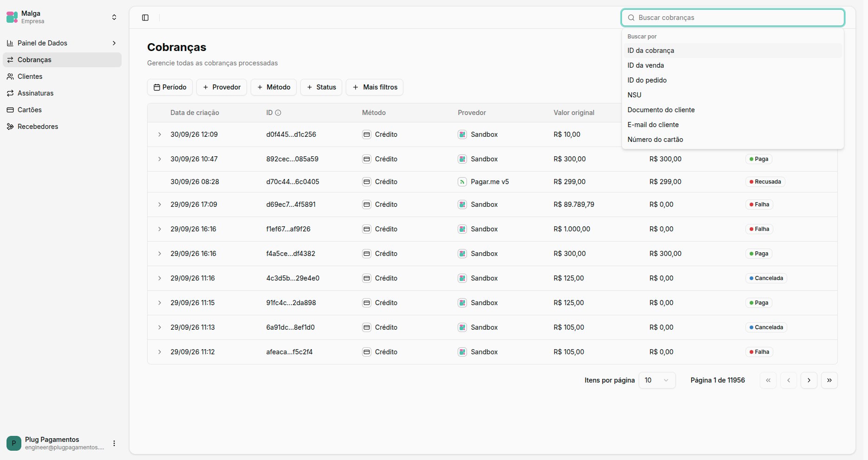Click the Pagar.me v5 provider icon
868x460 pixels.
pyautogui.click(x=462, y=182)
